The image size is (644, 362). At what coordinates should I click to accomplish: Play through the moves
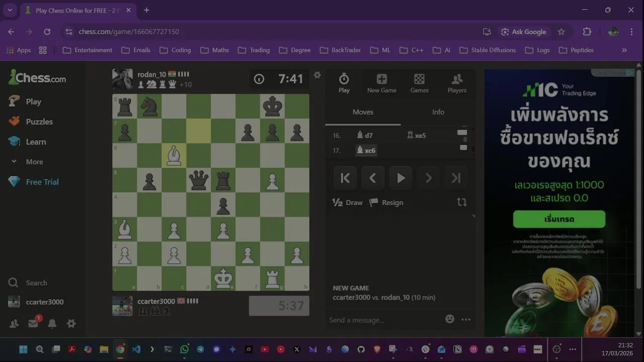400,178
